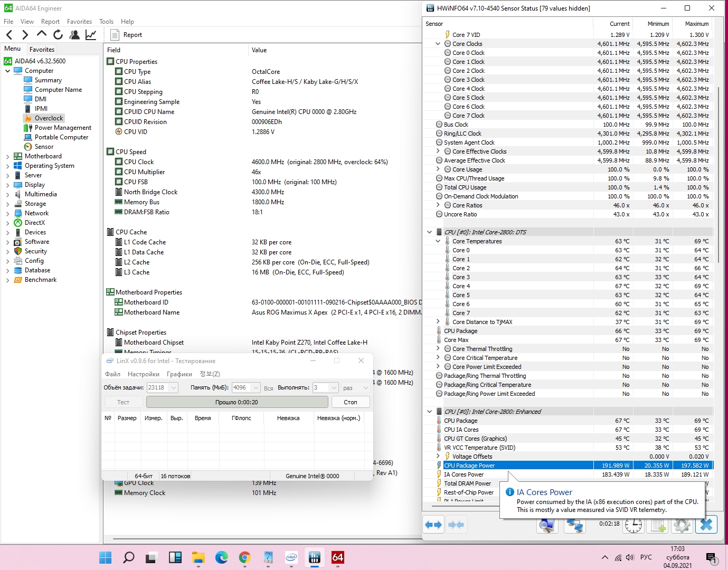Click the Maximum column header in HWiNFO

[x=692, y=24]
